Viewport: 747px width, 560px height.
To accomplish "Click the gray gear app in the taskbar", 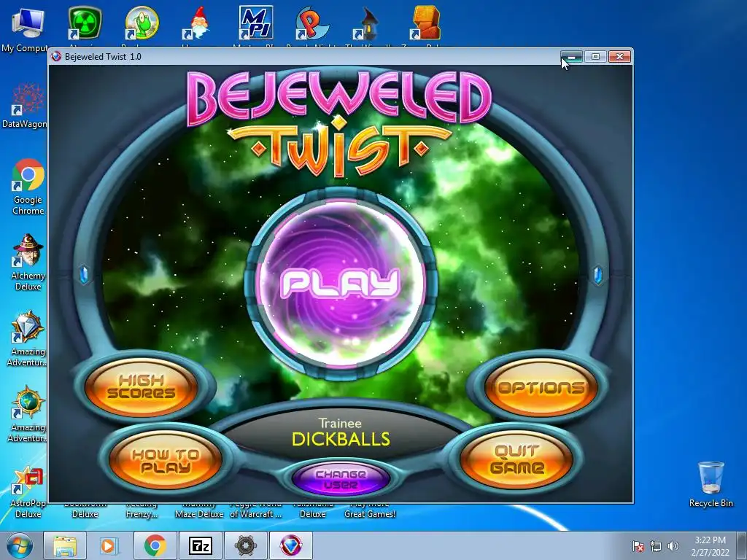I will pyautogui.click(x=245, y=545).
